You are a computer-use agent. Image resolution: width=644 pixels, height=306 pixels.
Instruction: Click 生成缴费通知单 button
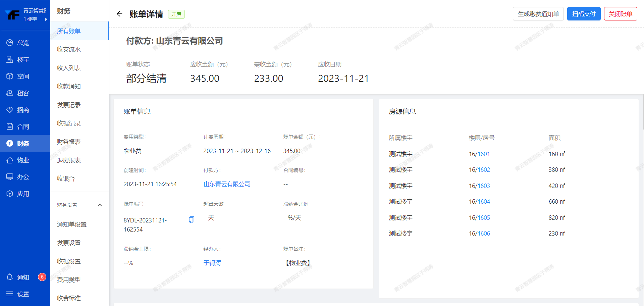pos(538,14)
